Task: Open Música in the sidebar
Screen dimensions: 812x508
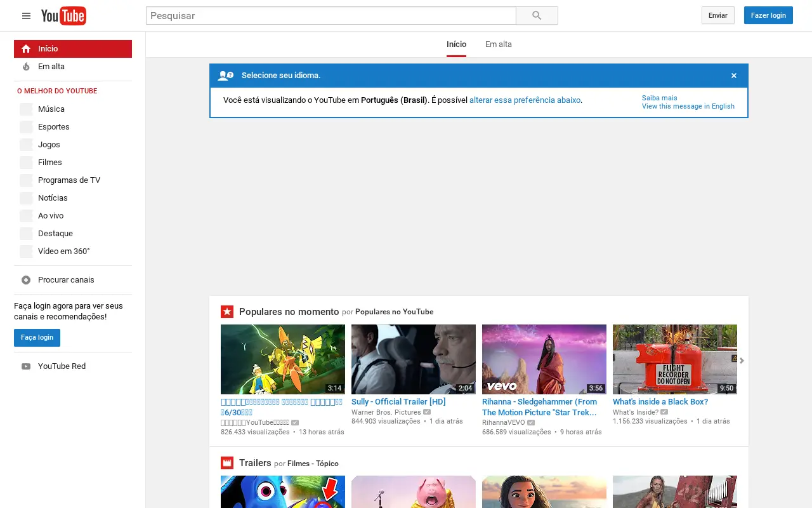Action: (x=73, y=109)
